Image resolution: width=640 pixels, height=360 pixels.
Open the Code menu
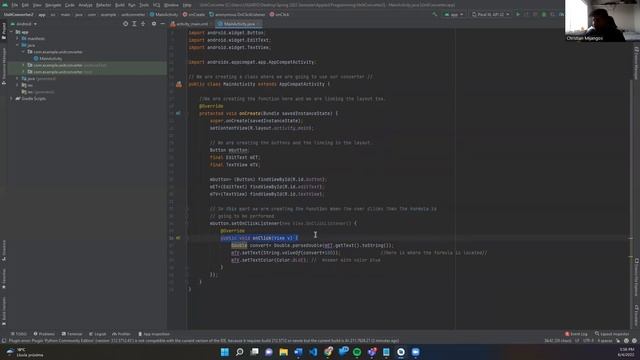70,5
